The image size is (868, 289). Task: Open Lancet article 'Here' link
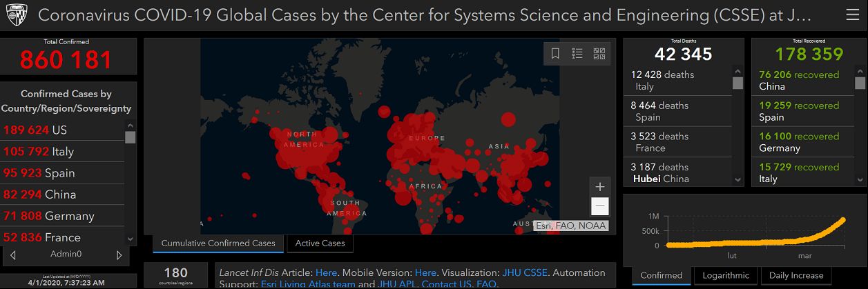click(x=326, y=272)
